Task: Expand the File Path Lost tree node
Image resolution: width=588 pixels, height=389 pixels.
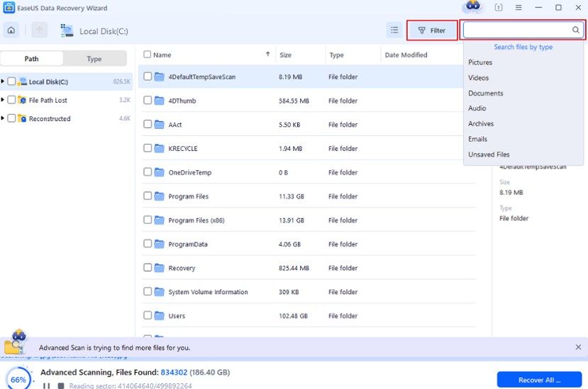Action: coord(3,100)
